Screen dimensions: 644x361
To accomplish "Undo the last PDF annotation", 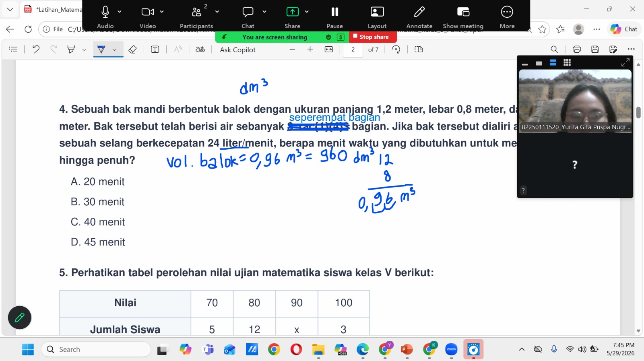I will (x=36, y=50).
